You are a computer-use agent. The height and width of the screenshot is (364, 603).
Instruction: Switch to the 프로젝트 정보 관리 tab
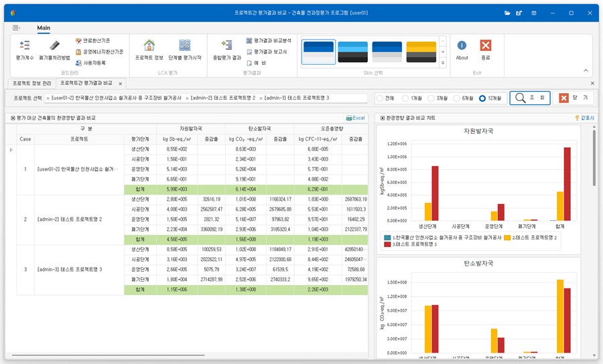tap(32, 84)
